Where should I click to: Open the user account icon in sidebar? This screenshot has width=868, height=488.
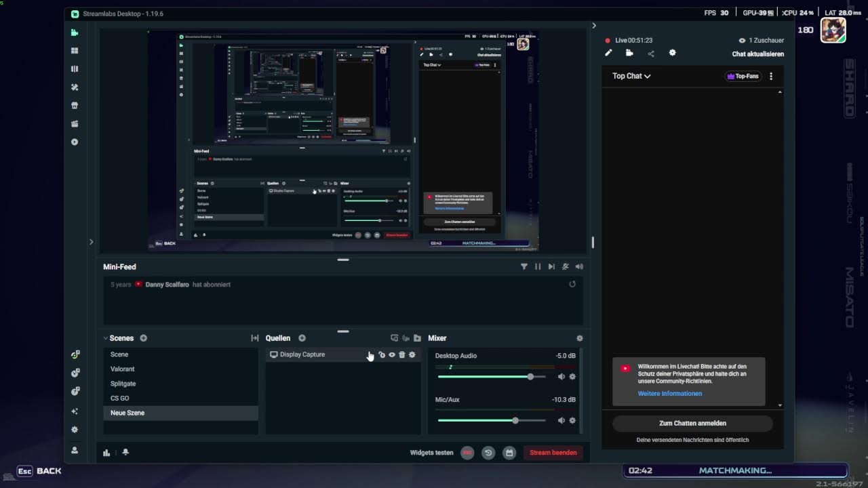tap(75, 450)
